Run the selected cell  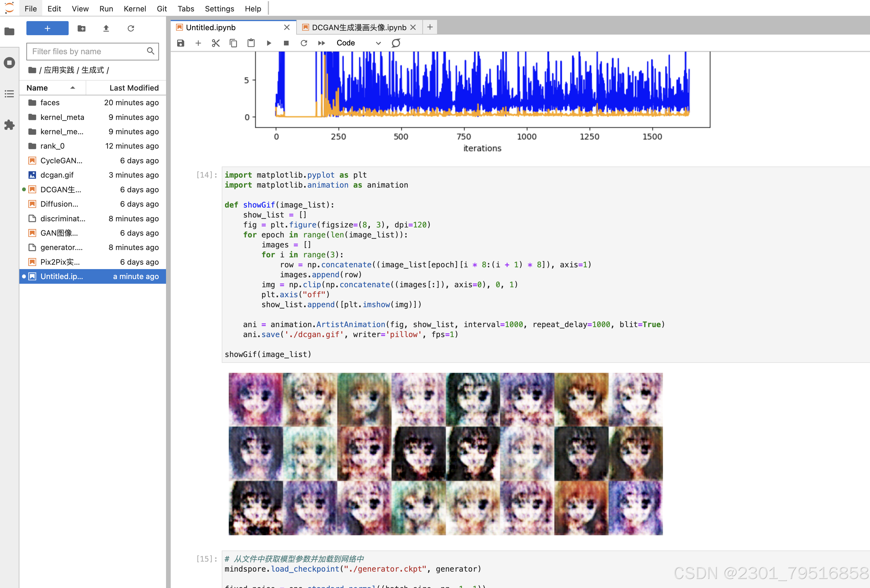click(x=269, y=43)
